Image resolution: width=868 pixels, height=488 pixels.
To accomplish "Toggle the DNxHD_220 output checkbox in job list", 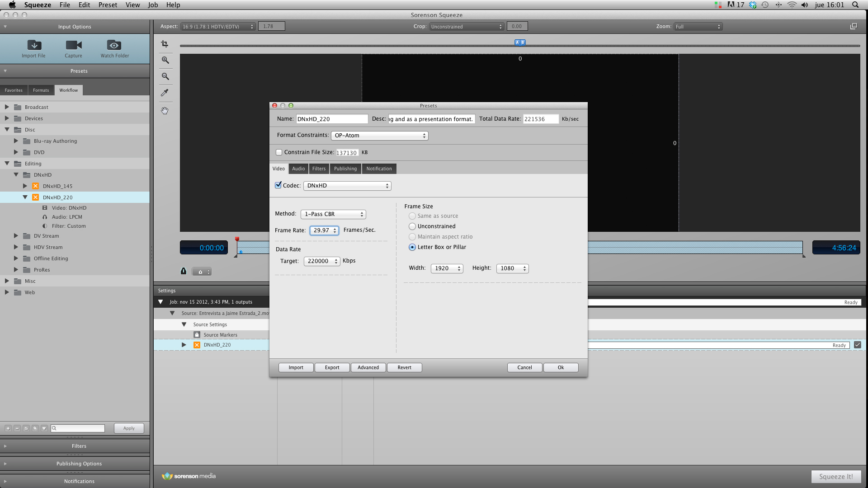I will (858, 345).
